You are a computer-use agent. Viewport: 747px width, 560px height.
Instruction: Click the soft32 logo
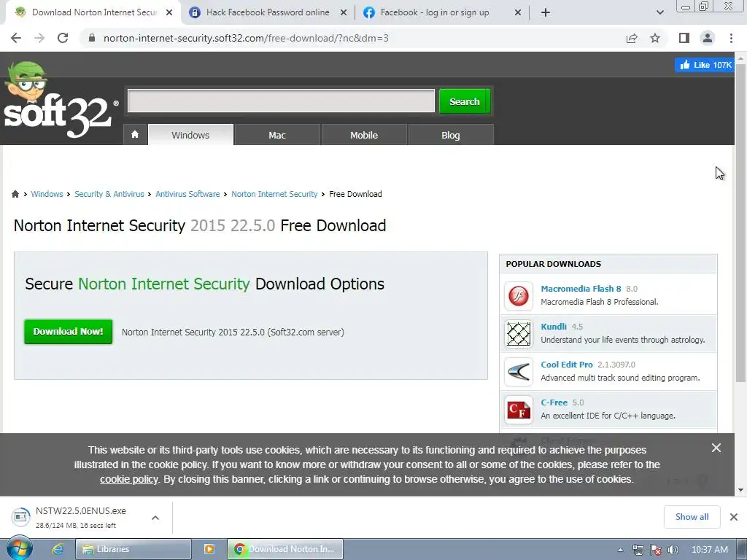coord(60,101)
